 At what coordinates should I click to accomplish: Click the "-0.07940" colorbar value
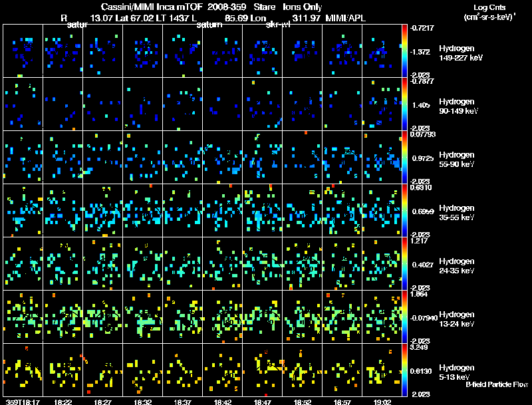point(424,318)
